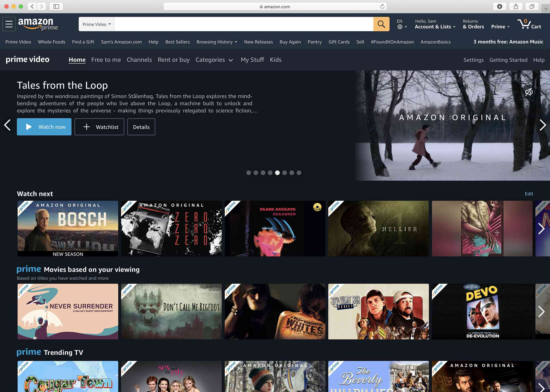
Task: Click the search magnifier icon
Action: (x=381, y=24)
